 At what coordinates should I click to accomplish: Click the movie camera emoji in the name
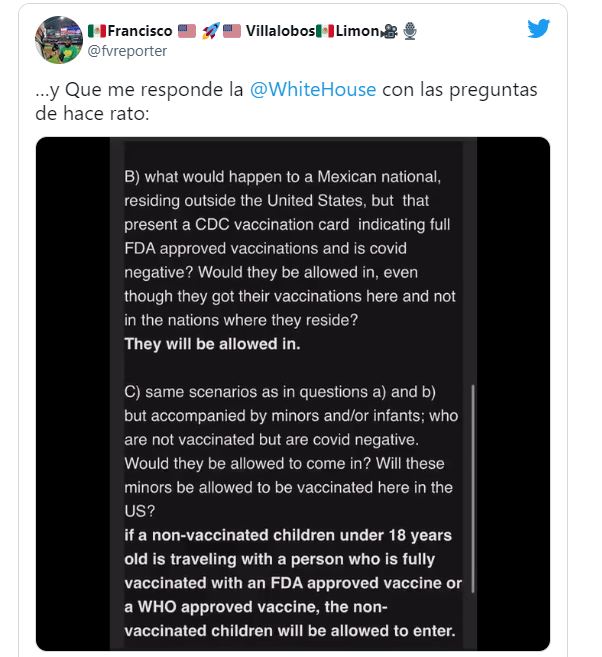point(390,31)
